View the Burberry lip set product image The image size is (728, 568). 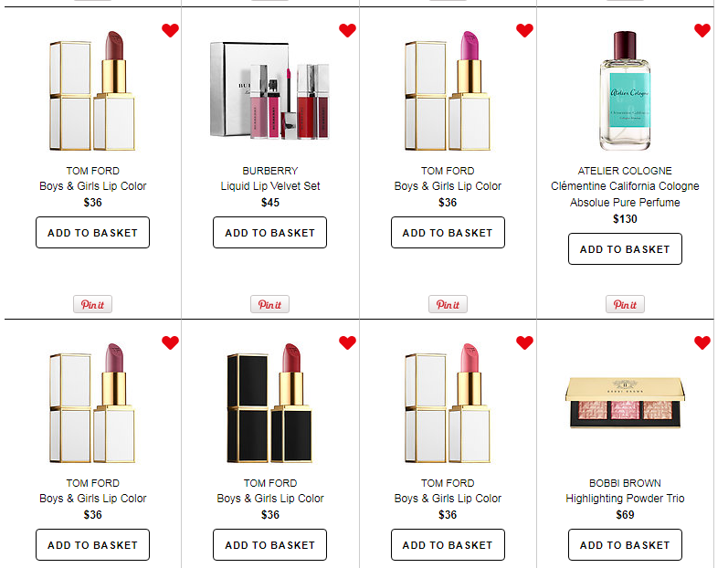tap(269, 90)
